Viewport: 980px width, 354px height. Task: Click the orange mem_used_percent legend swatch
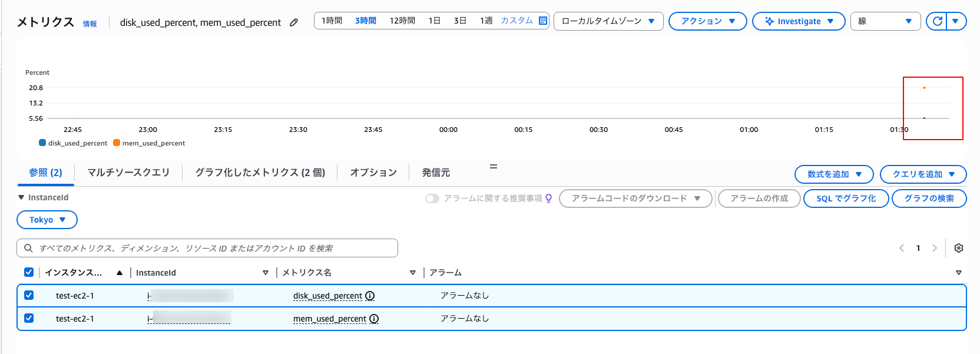[x=117, y=143]
